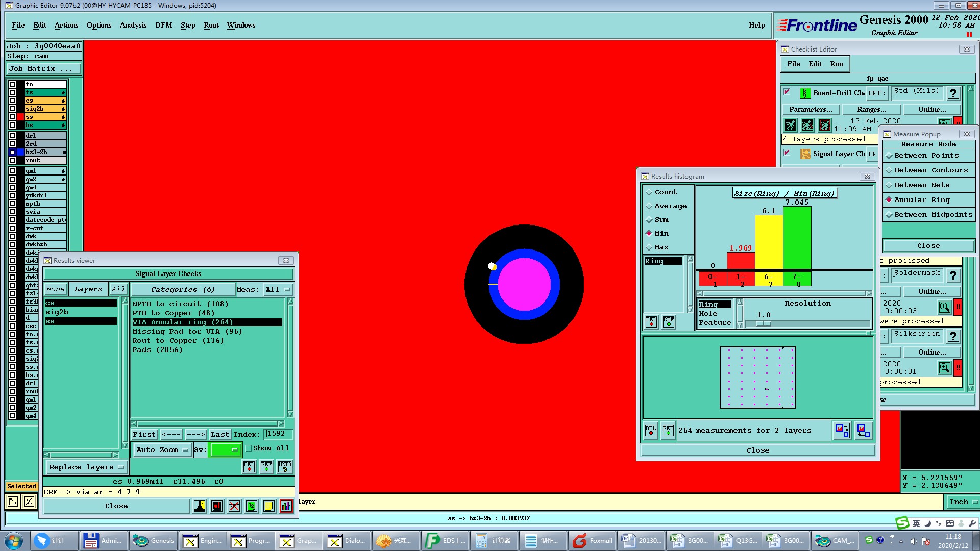Click UNDO icon in Results viewer

[x=285, y=467]
